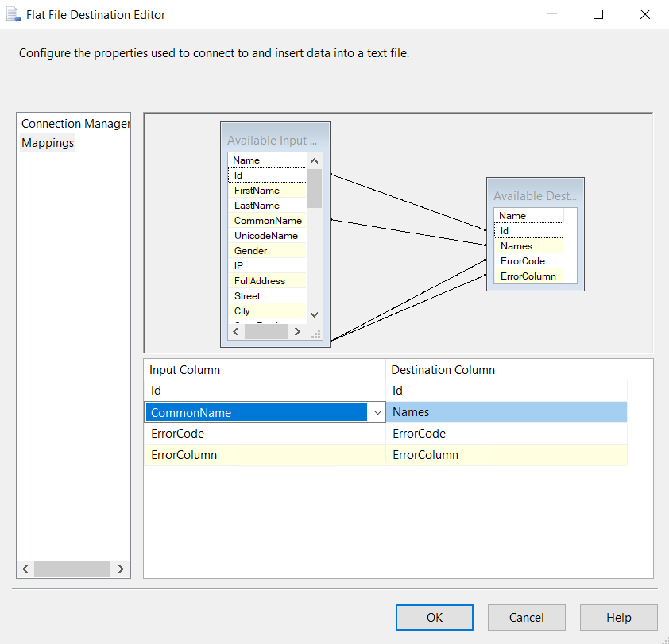Select the Connection Manager page
669x644 pixels.
[75, 124]
